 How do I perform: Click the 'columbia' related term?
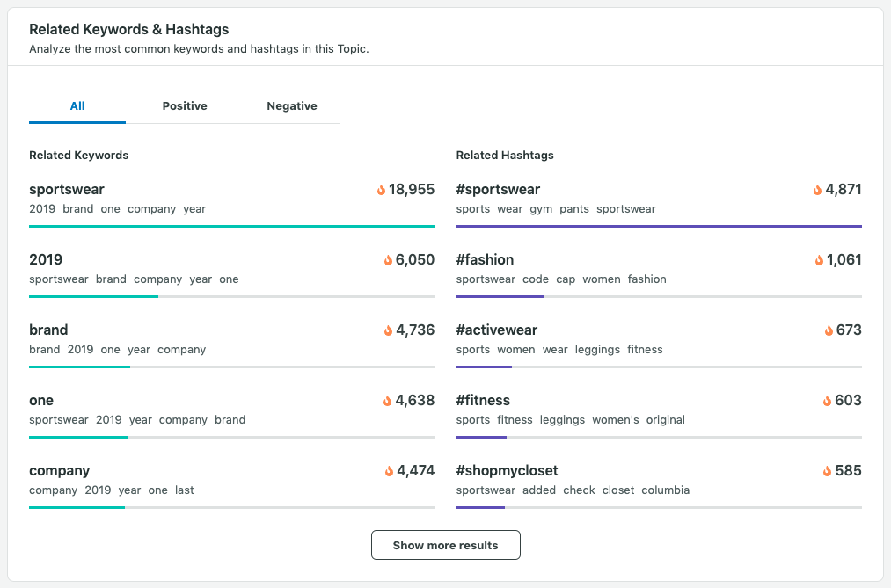pos(666,490)
